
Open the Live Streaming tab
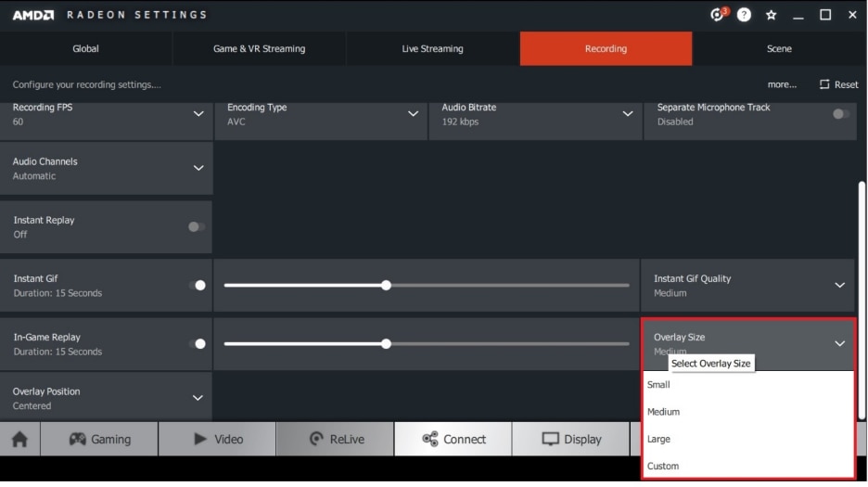432,49
